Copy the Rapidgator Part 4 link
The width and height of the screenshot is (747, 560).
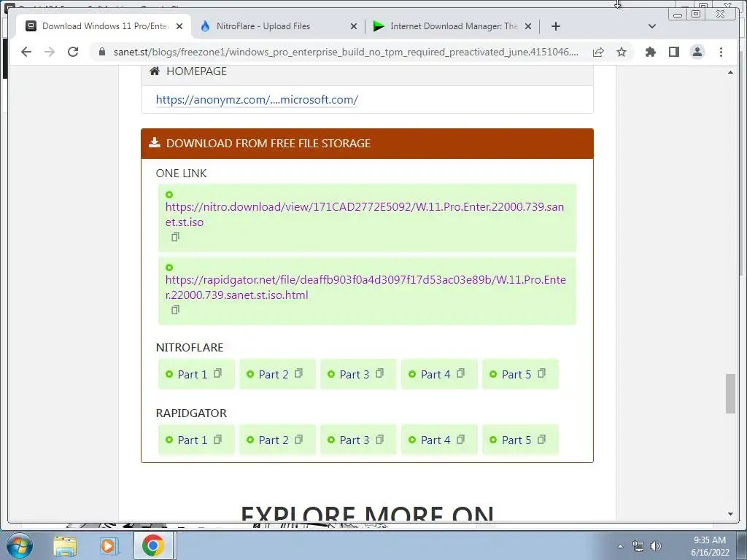pyautogui.click(x=461, y=439)
